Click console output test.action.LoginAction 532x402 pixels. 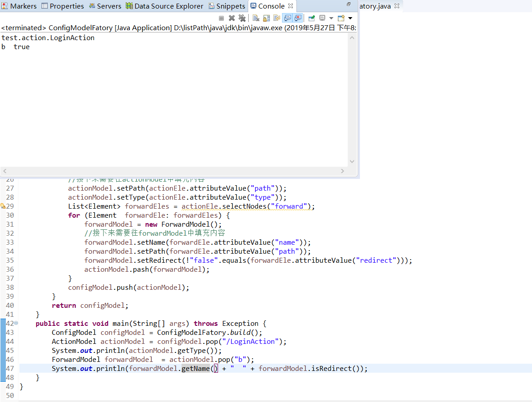(48, 38)
